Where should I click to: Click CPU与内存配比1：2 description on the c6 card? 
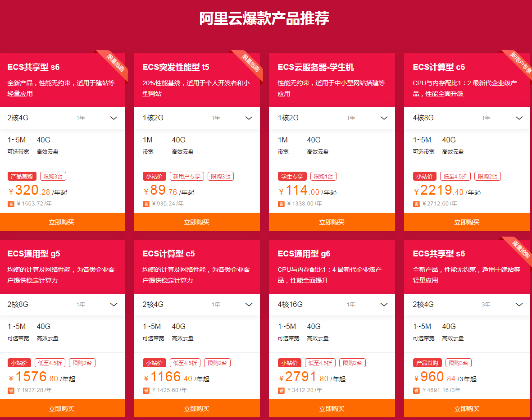click(x=465, y=88)
